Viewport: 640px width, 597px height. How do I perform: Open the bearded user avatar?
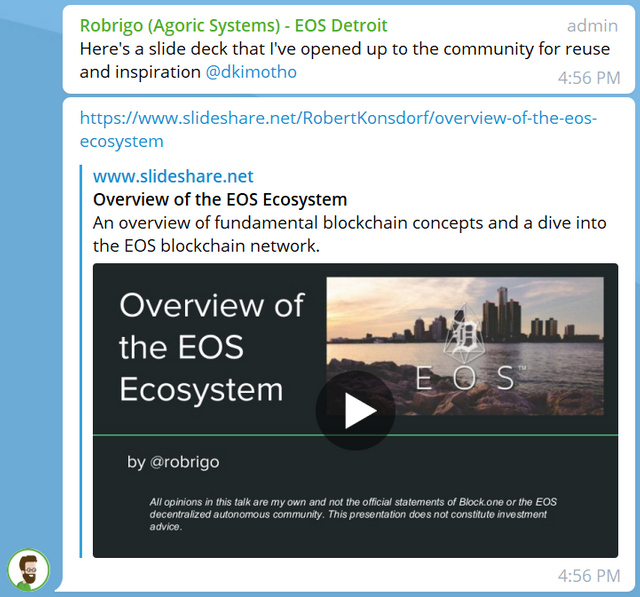(28, 570)
